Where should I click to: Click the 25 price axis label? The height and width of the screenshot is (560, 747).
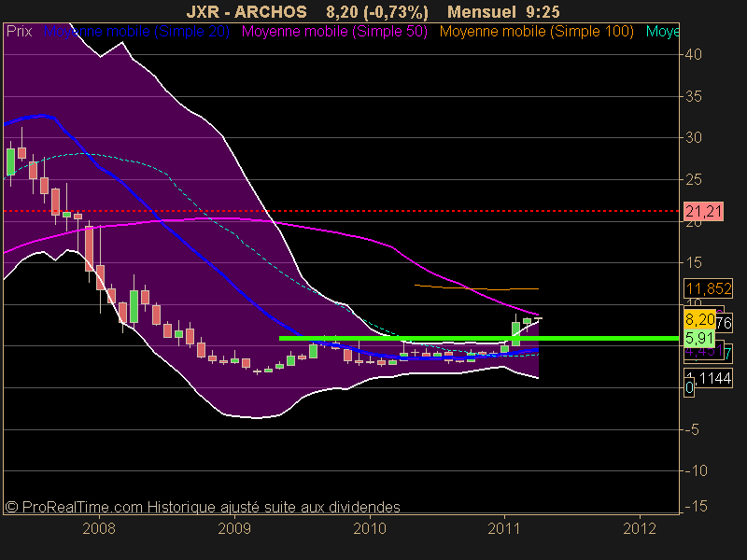pos(693,179)
